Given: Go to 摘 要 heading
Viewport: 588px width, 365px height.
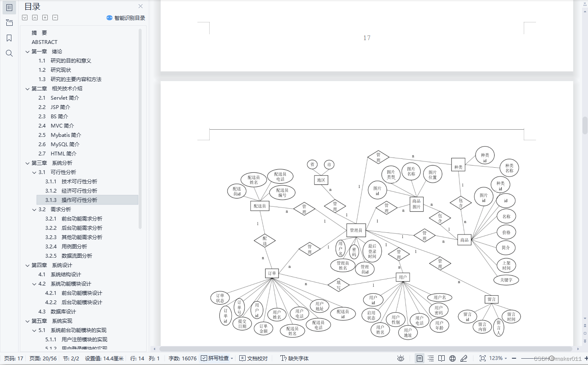Looking at the screenshot, I should tap(39, 33).
